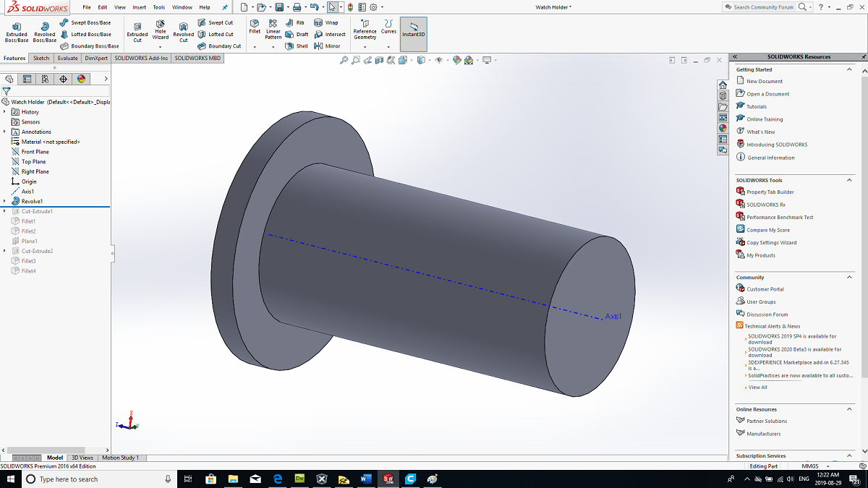Expand the Revolve1 feature node
Viewport: 868px width, 488px height.
pos(5,201)
